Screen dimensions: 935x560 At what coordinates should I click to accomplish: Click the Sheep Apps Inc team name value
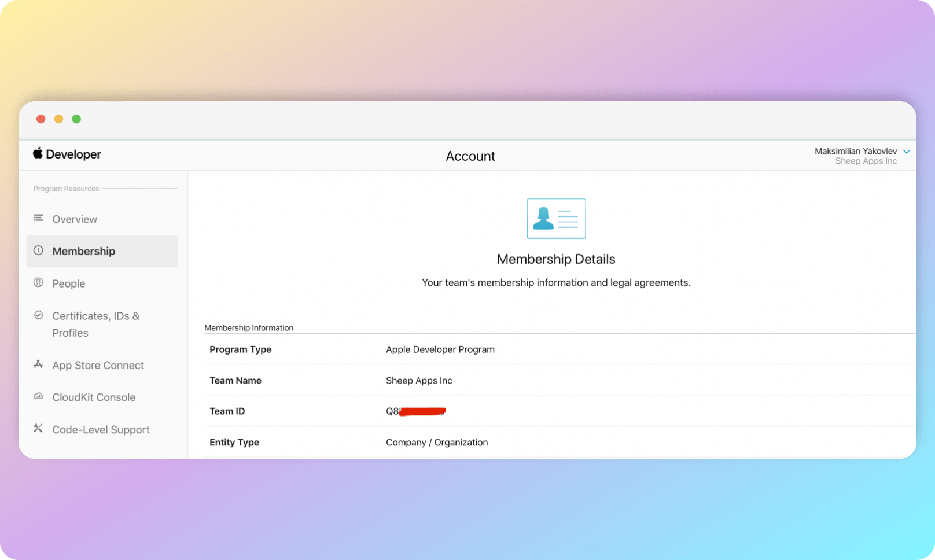click(x=419, y=381)
